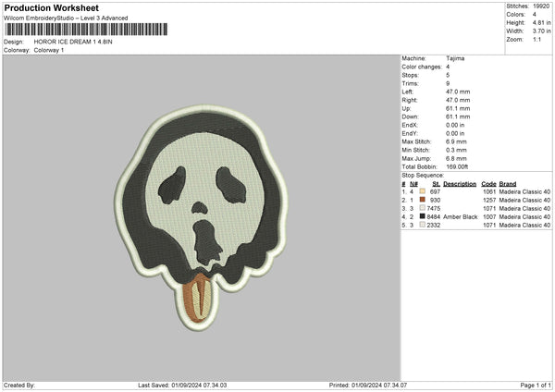This screenshot has width=555, height=392.
Task: Click the swatch in the 7475 stitches row
Action: (423, 208)
